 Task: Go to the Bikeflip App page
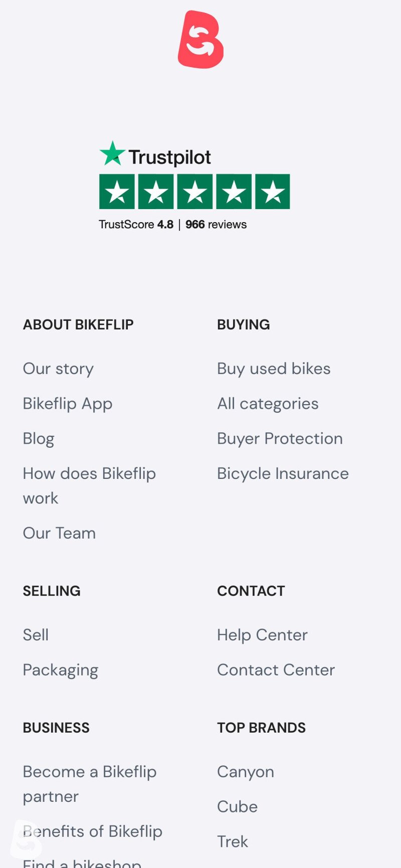click(68, 404)
